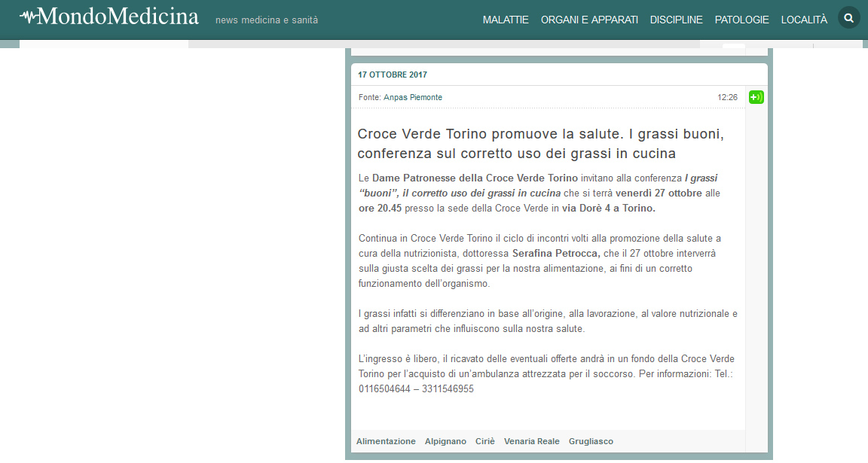Screen dimensions: 868x463
Task: Click the 17 OTTOBRE 2017 date header
Action: (x=393, y=75)
